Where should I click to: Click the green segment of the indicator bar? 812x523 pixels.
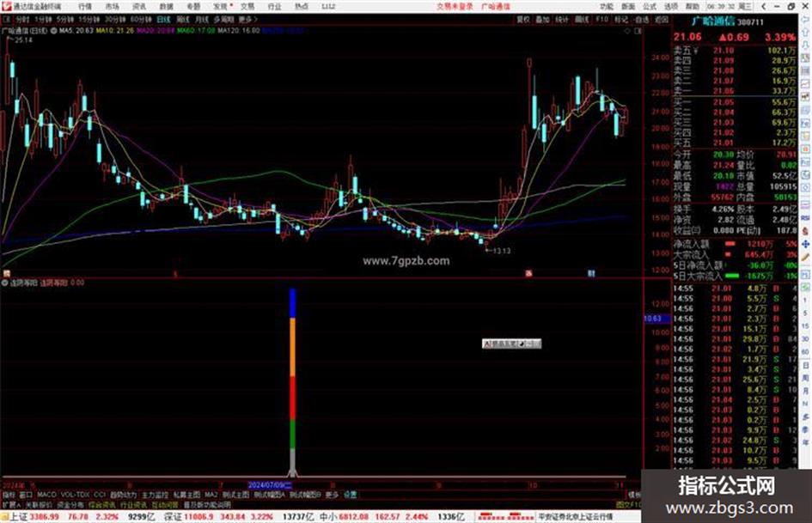click(x=293, y=434)
